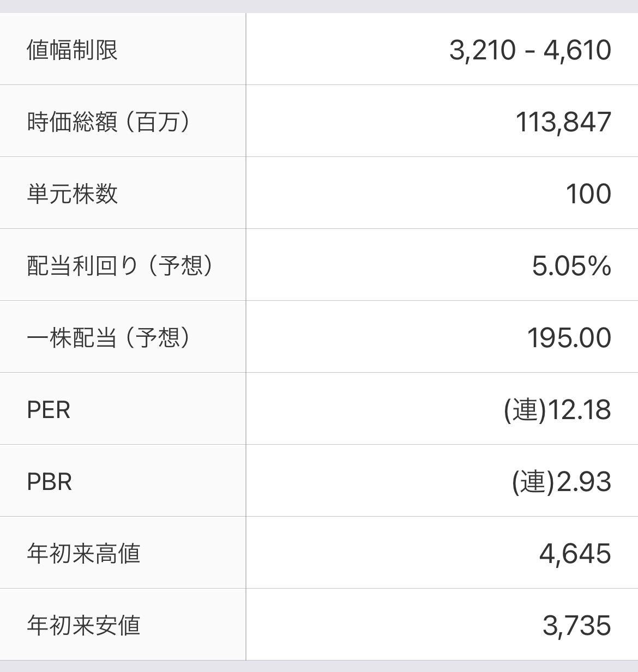Select the year-to-date low value 3,735
This screenshot has width=638, height=672.
point(577,626)
